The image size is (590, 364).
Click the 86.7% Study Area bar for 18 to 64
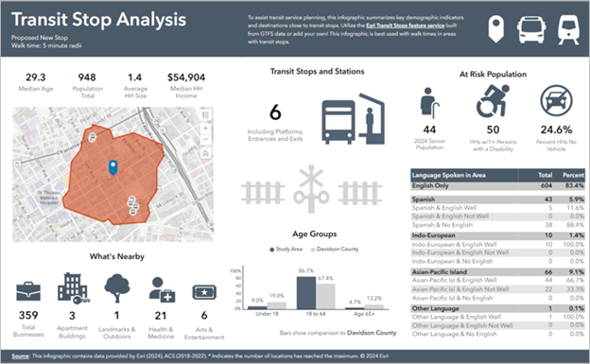coord(306,293)
